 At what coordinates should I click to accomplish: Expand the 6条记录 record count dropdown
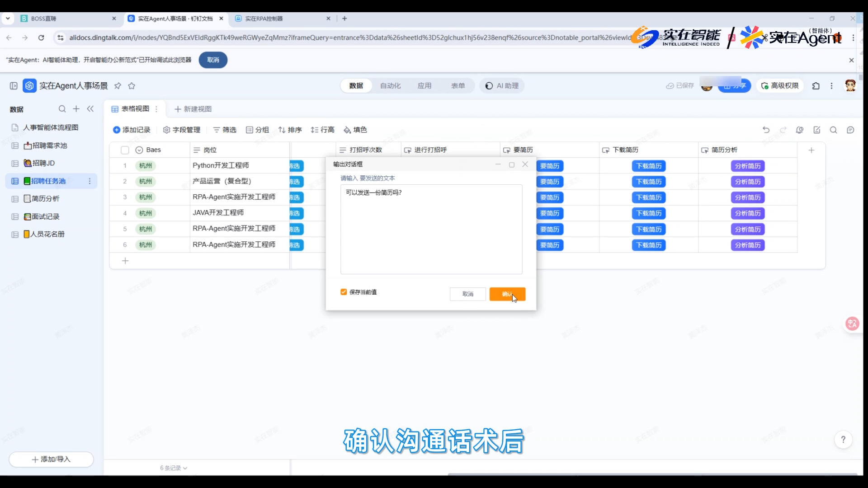point(174,468)
